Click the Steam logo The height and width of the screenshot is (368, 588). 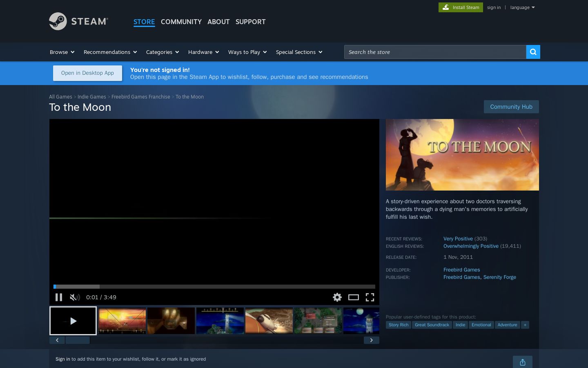[78, 21]
